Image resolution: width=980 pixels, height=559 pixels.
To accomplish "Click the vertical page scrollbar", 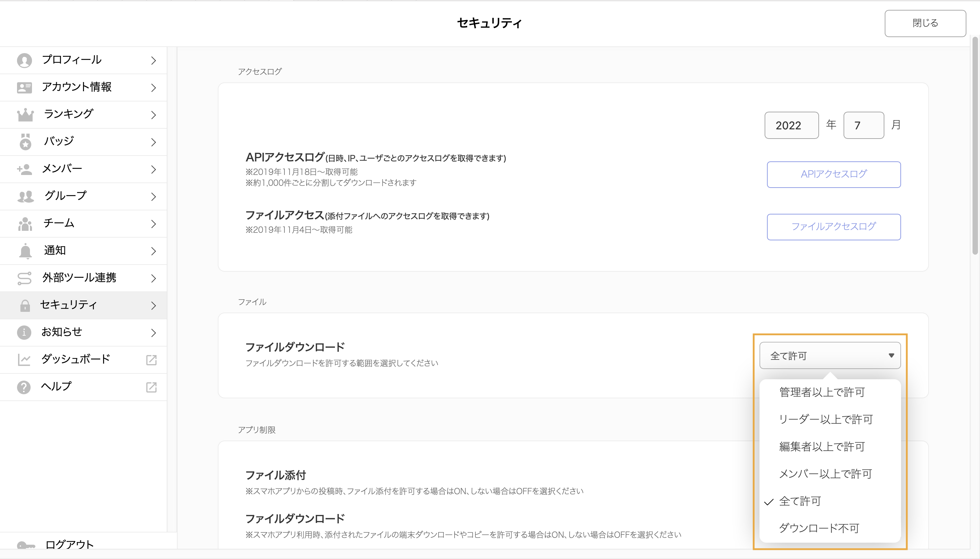I will click(975, 146).
